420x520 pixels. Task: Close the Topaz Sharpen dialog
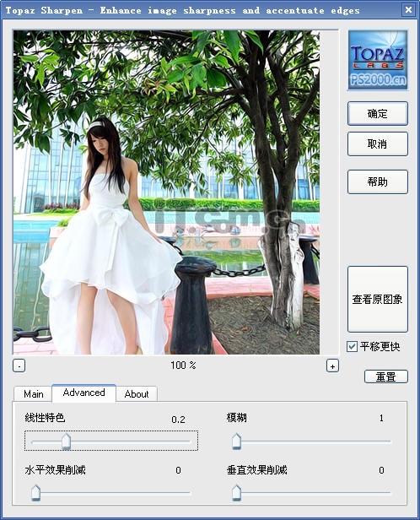click(408, 10)
